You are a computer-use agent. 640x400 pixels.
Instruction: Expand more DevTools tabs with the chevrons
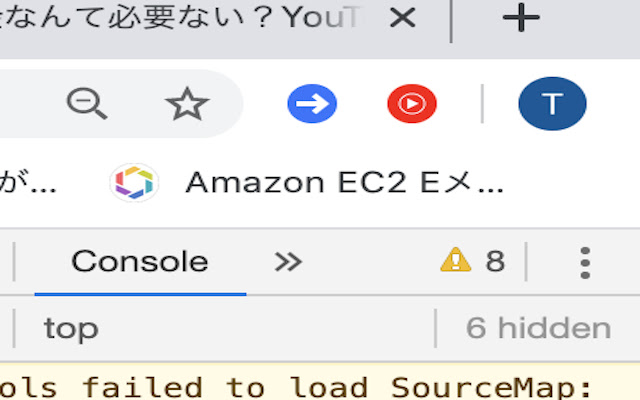tap(288, 262)
